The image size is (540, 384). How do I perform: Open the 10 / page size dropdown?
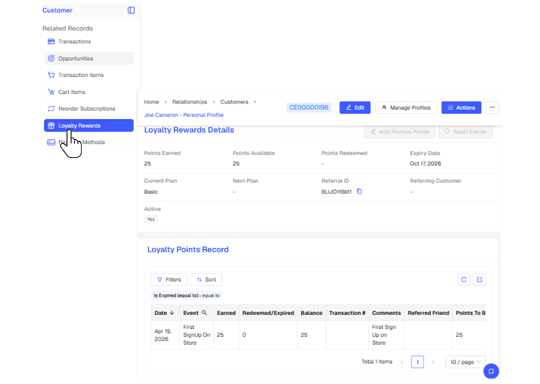coord(465,362)
